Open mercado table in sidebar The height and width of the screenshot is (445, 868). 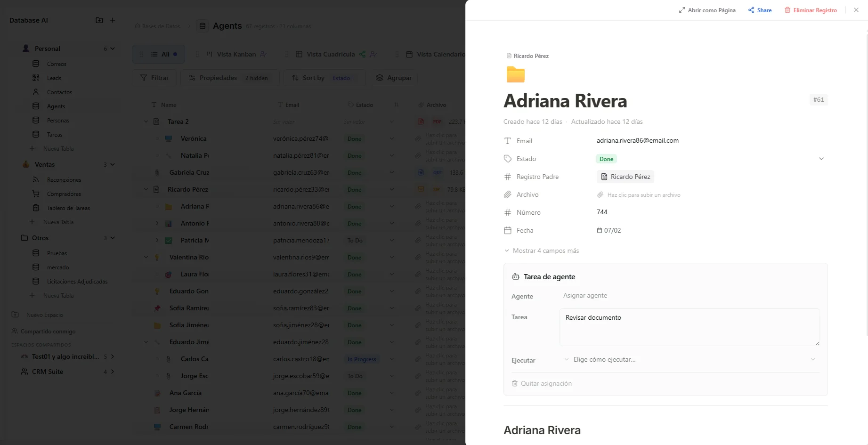[58, 267]
